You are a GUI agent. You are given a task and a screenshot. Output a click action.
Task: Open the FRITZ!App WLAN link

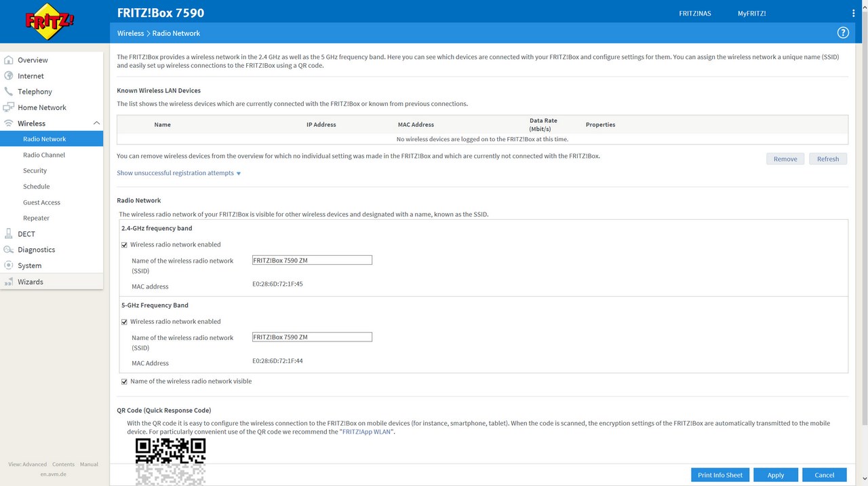tap(367, 432)
